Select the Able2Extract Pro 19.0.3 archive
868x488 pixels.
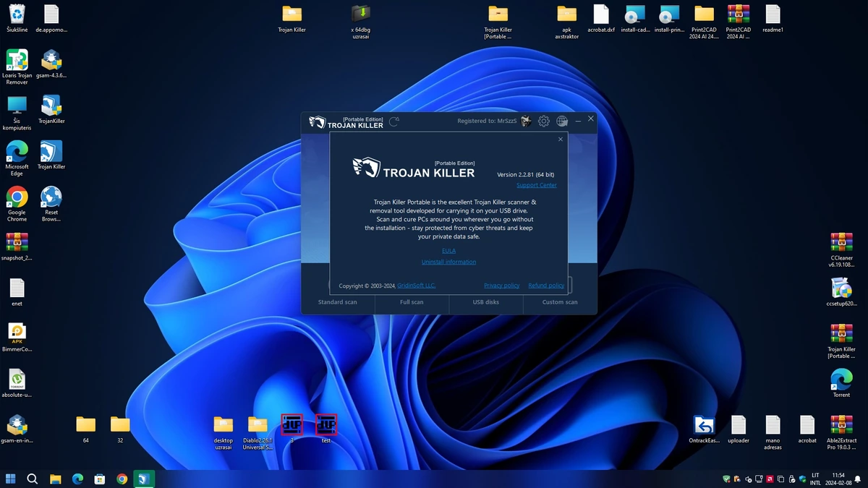point(841,432)
